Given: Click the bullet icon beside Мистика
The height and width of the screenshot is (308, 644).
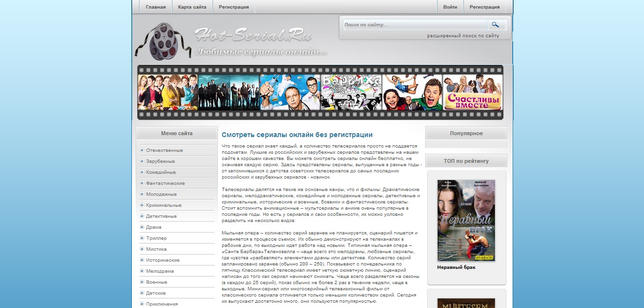Looking at the screenshot, I should pos(142,249).
